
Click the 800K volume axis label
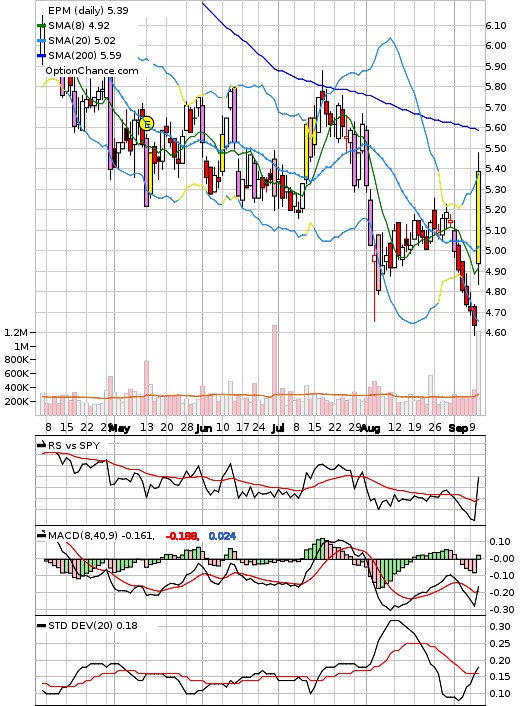pyautogui.click(x=17, y=360)
